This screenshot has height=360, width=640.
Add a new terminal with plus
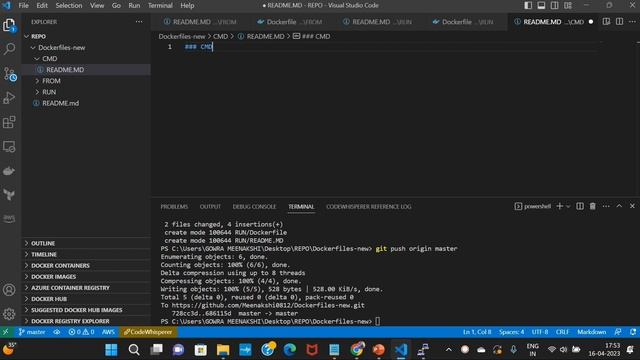coord(560,206)
